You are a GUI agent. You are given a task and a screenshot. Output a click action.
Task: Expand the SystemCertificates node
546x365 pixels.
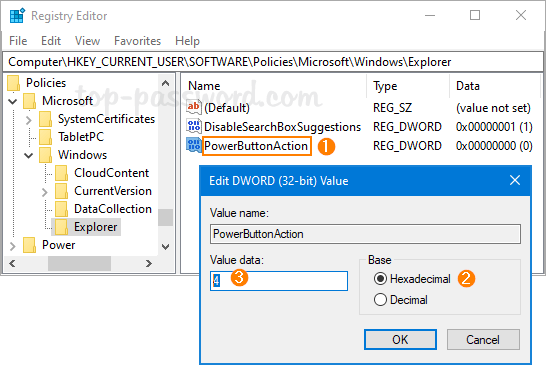pos(29,120)
